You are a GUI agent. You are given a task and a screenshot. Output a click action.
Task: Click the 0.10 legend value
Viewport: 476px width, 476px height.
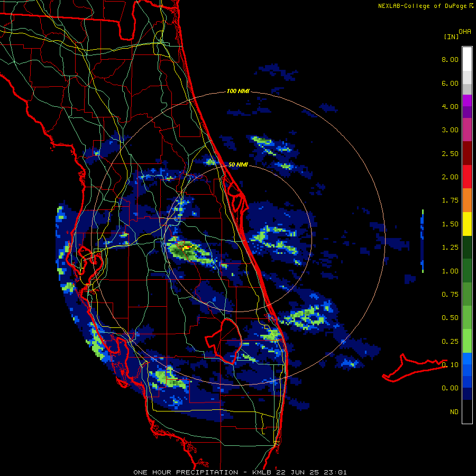click(x=450, y=365)
